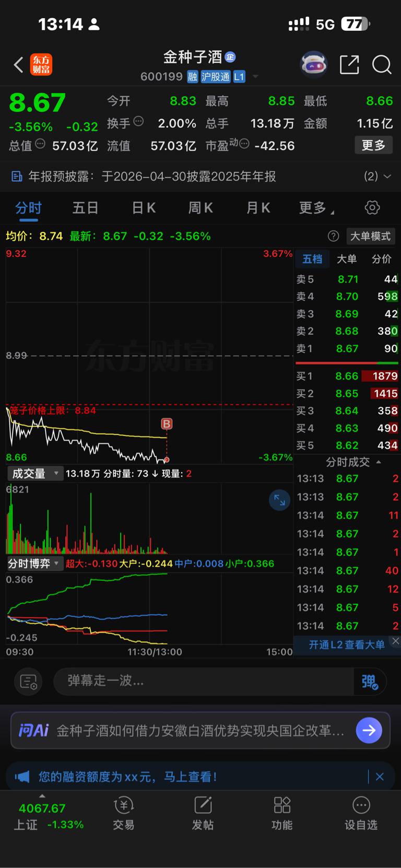Tap the battery 77 status icon
Screen dimensions: 401x868
(356, 24)
